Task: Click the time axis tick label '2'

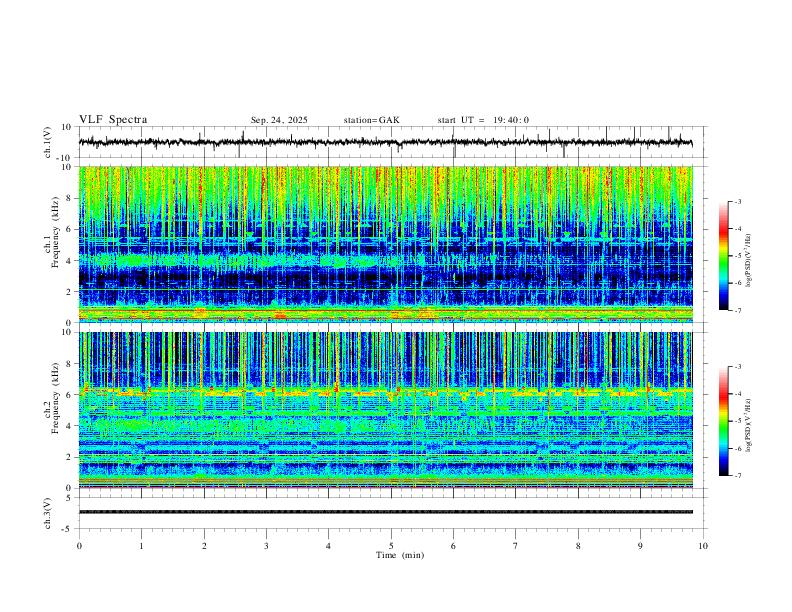Action: (x=204, y=546)
